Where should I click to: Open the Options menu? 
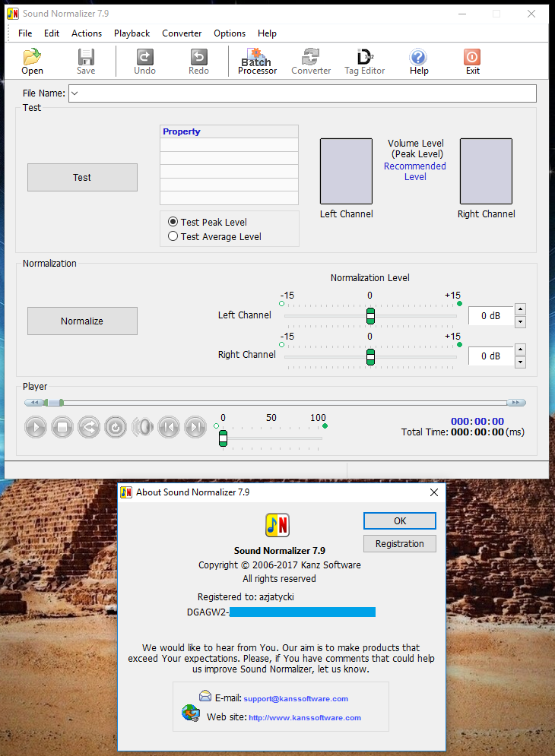click(x=230, y=33)
